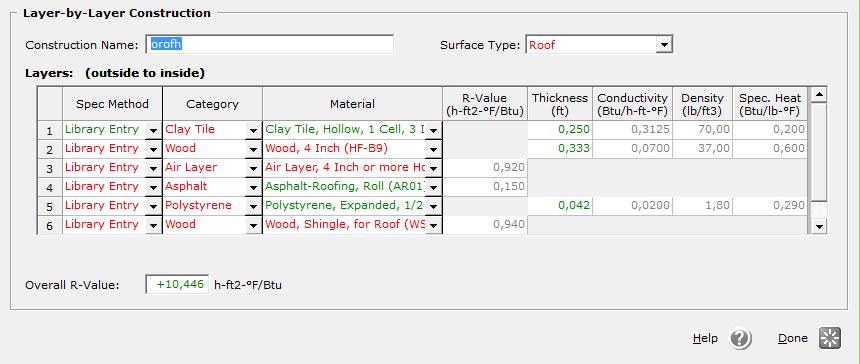The width and height of the screenshot is (860, 364).
Task: Open Spec Method dropdown for layer 5
Action: [x=153, y=206]
